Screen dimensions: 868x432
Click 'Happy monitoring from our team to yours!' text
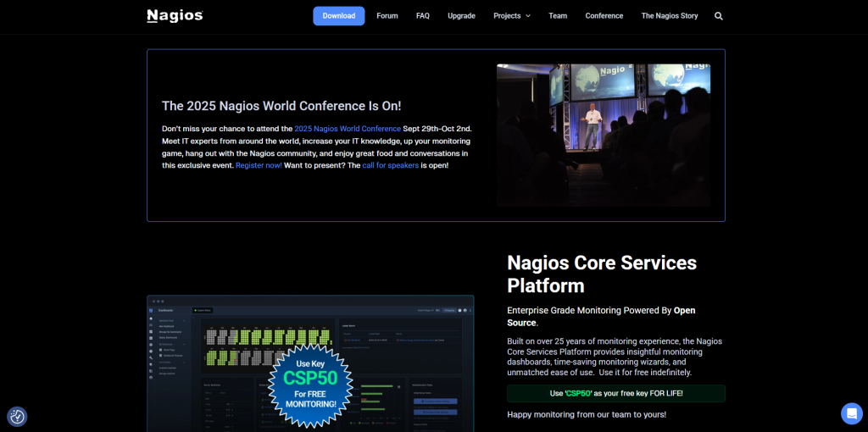click(x=587, y=414)
